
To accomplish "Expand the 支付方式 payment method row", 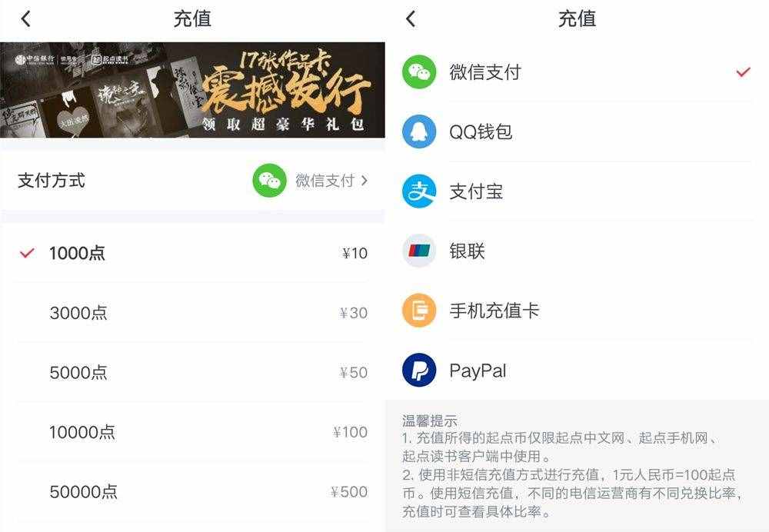I will (192, 181).
